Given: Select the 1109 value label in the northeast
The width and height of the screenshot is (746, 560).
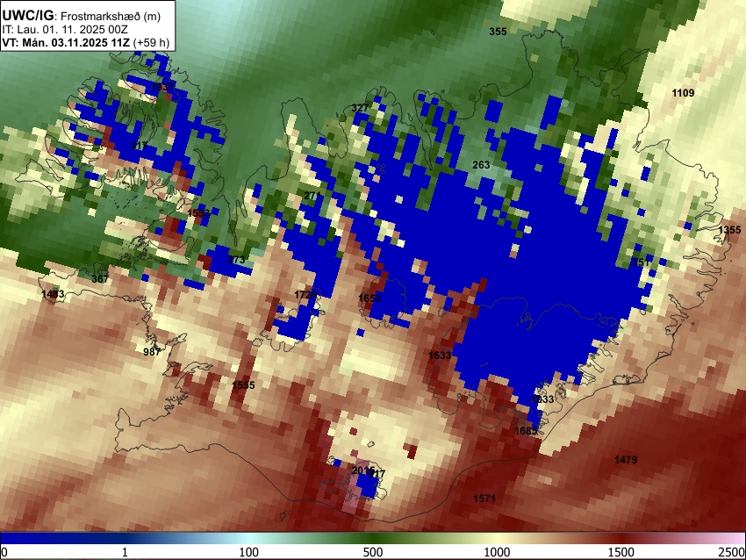Looking at the screenshot, I should point(683,93).
